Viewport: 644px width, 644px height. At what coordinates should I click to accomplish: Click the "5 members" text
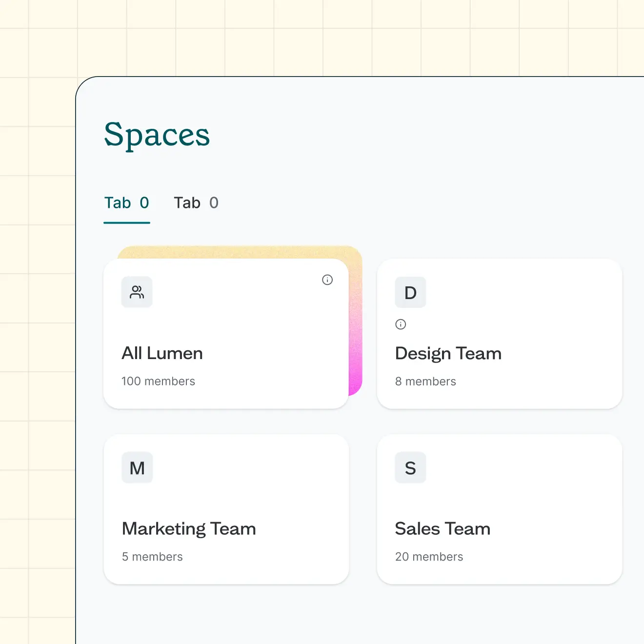(x=152, y=557)
